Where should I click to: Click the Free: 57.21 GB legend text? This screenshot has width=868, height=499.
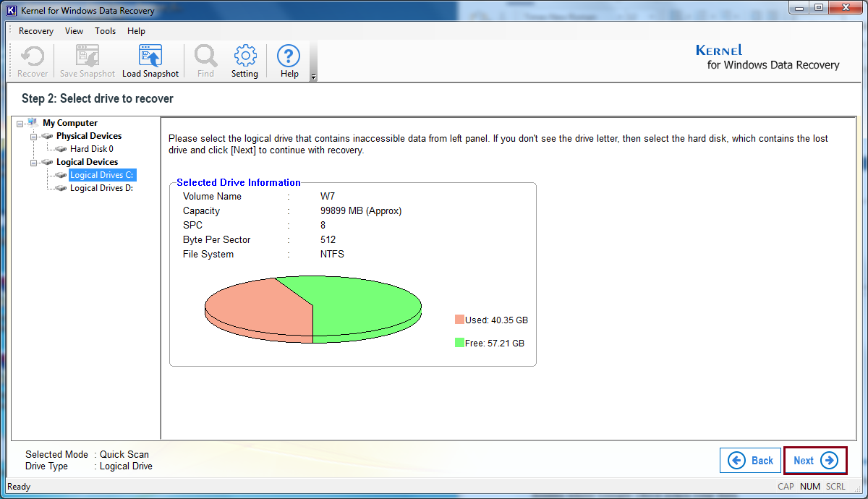[495, 343]
